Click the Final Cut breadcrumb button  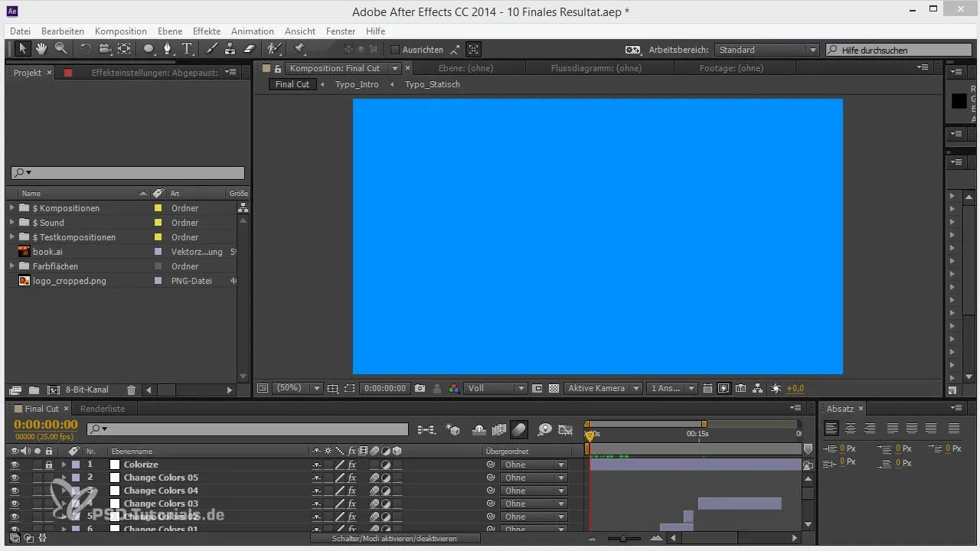click(x=292, y=84)
